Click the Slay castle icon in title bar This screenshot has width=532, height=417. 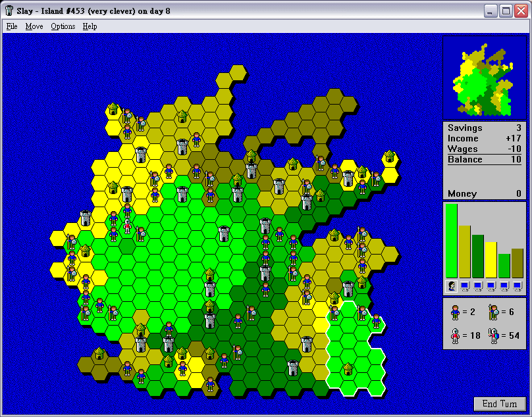point(9,11)
